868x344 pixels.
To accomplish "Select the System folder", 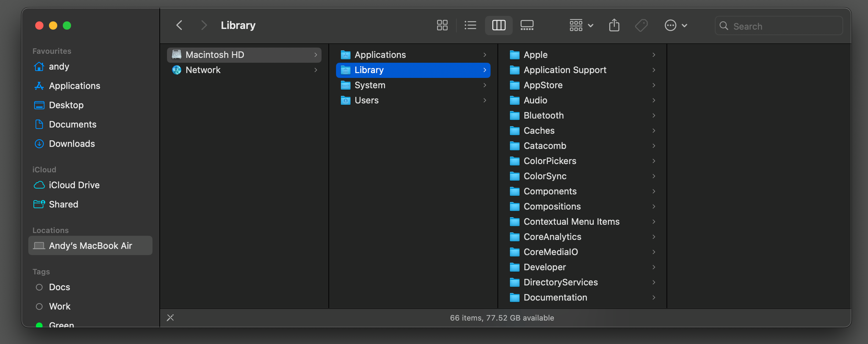I will [413, 85].
